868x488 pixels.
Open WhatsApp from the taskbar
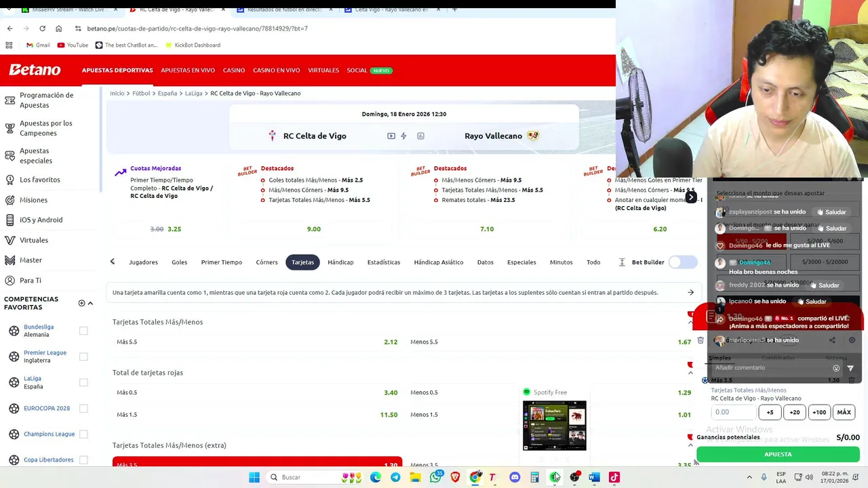(435, 477)
